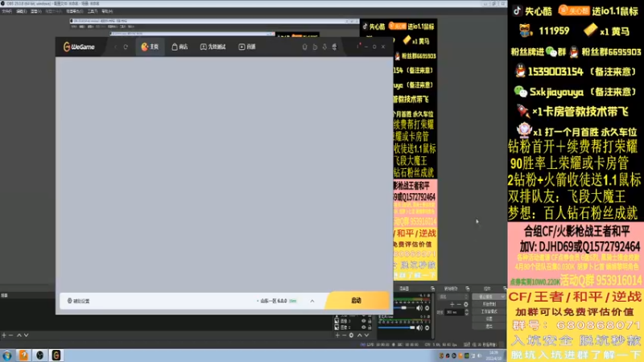Refresh the WeGame page

tap(126, 47)
